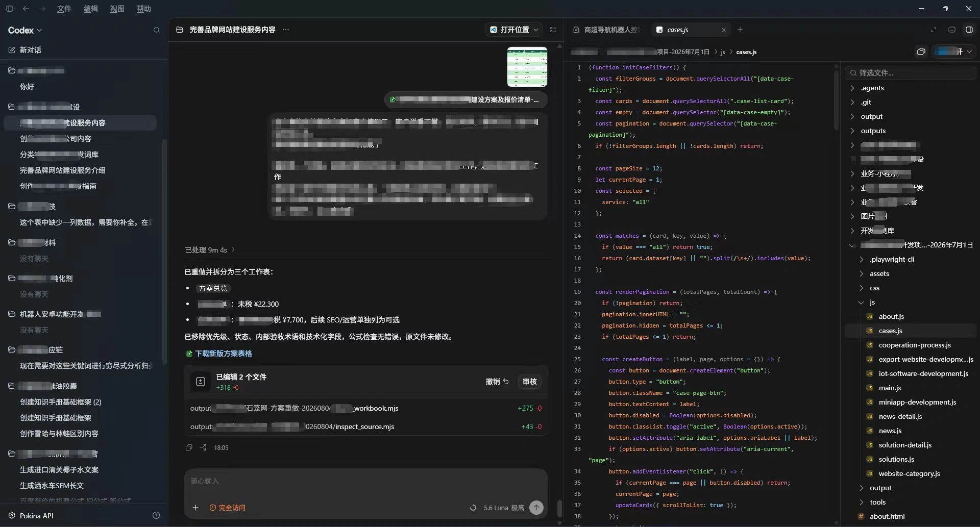This screenshot has height=527, width=980.
Task: Toggle the bottom panel layout icon
Action: [x=952, y=30]
